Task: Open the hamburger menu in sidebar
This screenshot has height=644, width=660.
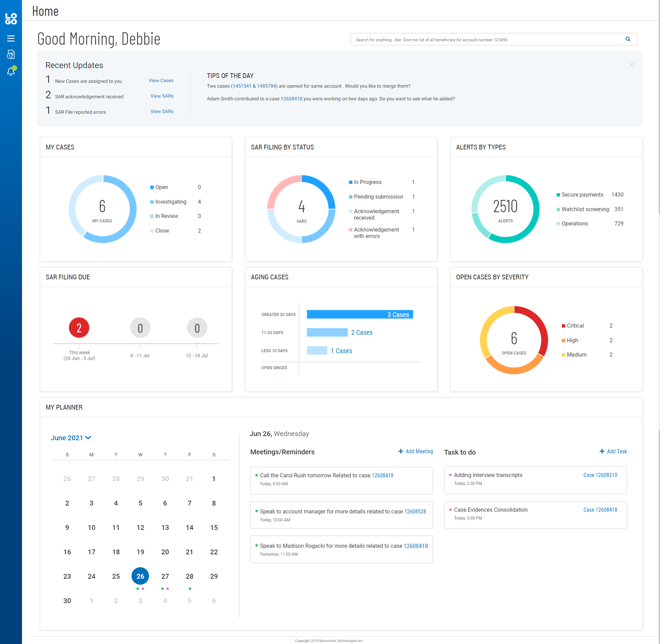Action: pyautogui.click(x=11, y=38)
